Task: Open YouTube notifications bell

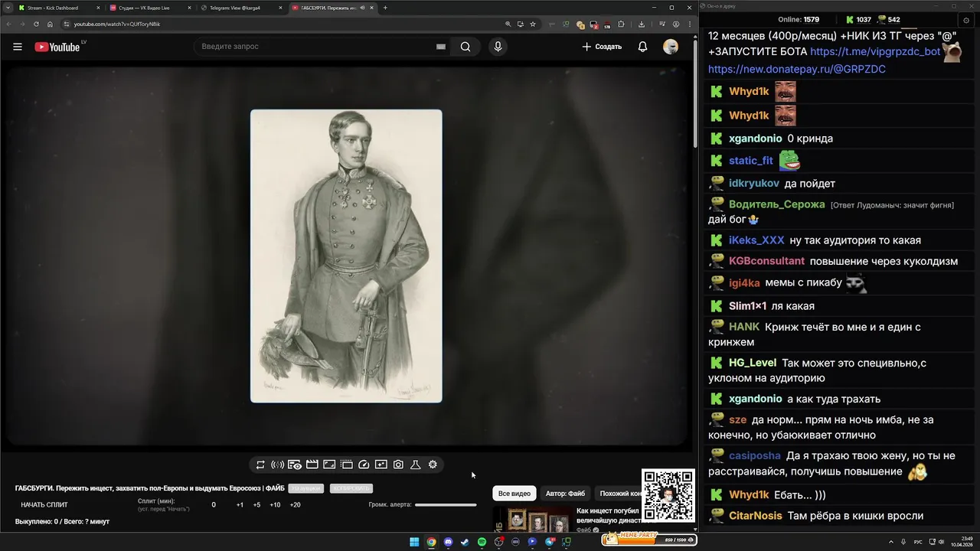Action: pos(642,47)
